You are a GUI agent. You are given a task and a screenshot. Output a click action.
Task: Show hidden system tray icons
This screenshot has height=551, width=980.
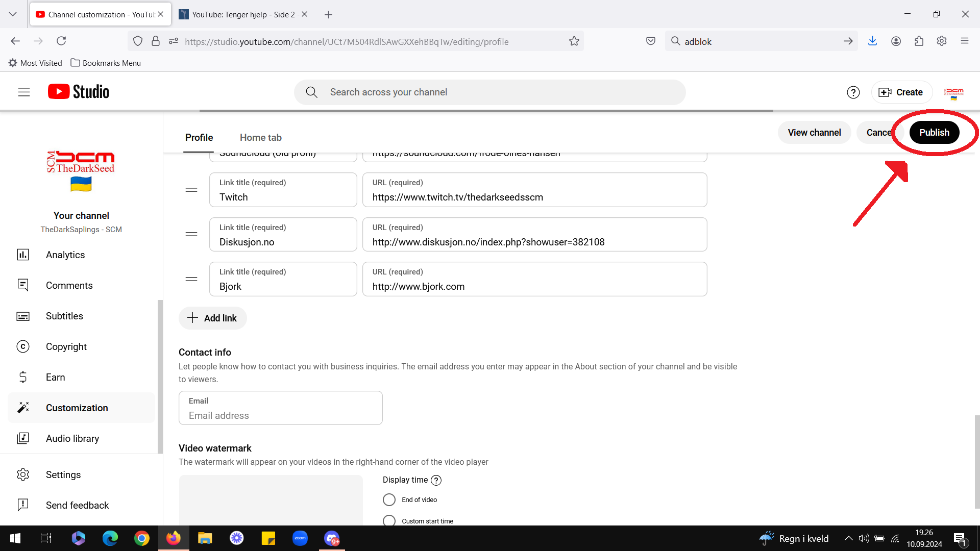coord(848,538)
